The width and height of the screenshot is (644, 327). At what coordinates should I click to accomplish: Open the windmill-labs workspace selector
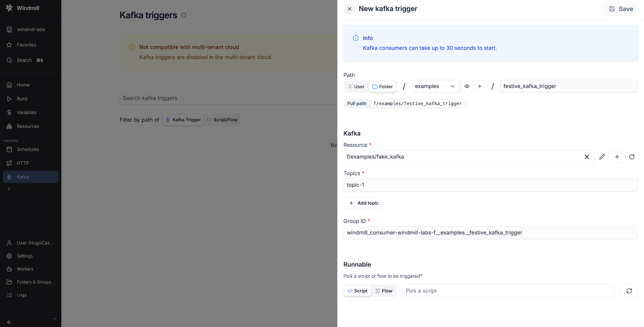(x=31, y=29)
